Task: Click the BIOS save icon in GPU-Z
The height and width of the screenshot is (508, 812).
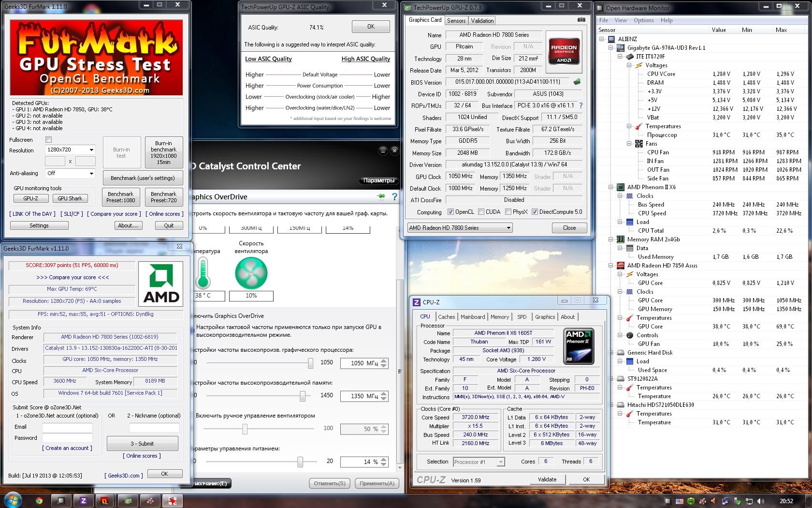Action: click(577, 82)
